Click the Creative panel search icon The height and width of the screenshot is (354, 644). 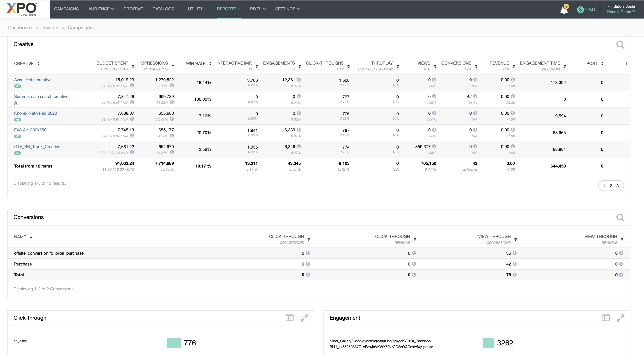coord(620,45)
